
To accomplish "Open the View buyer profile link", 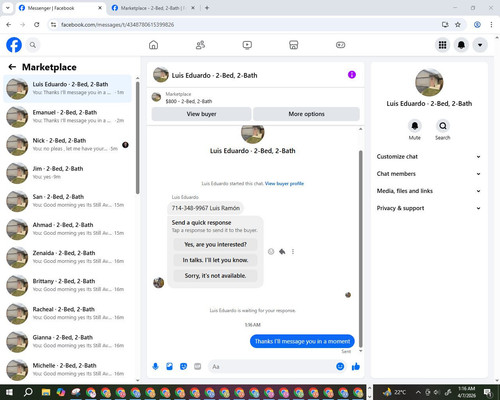I will pos(284,184).
